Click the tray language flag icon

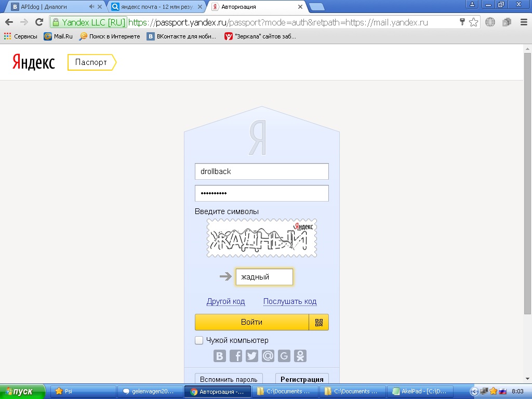(x=503, y=392)
